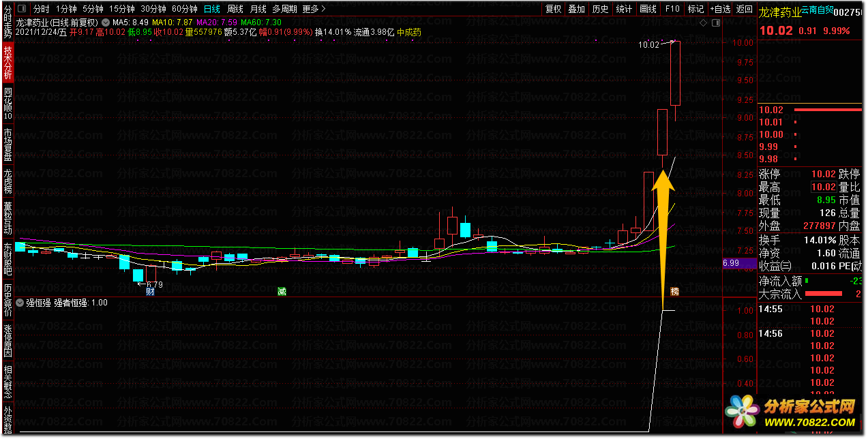This screenshot has width=868, height=439.
Task: Toggle the panel layout icon beside 分时
Action: click(x=22, y=9)
